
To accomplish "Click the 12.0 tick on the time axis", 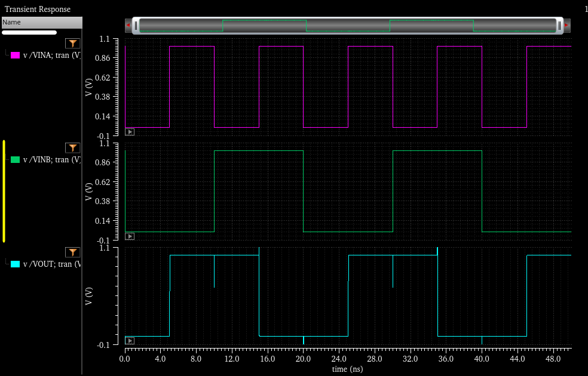I will [232, 359].
